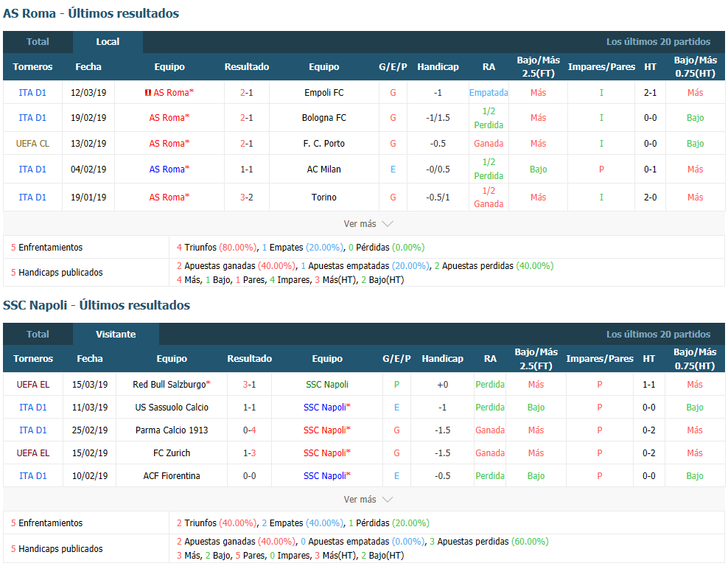
Task: Click 1-3 result of FC Zurich match
Action: point(249,453)
